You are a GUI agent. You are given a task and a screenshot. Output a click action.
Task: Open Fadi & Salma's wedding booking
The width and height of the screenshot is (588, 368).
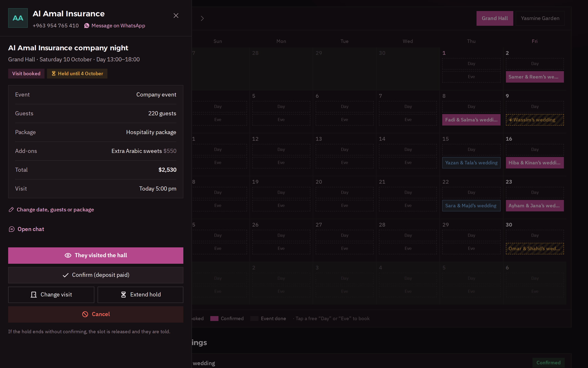point(471,120)
